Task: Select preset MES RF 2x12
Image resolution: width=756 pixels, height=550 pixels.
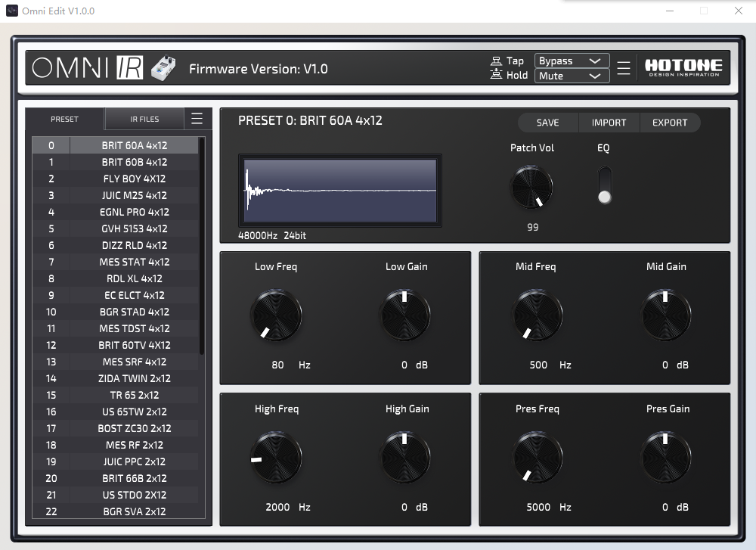Action: coord(115,445)
